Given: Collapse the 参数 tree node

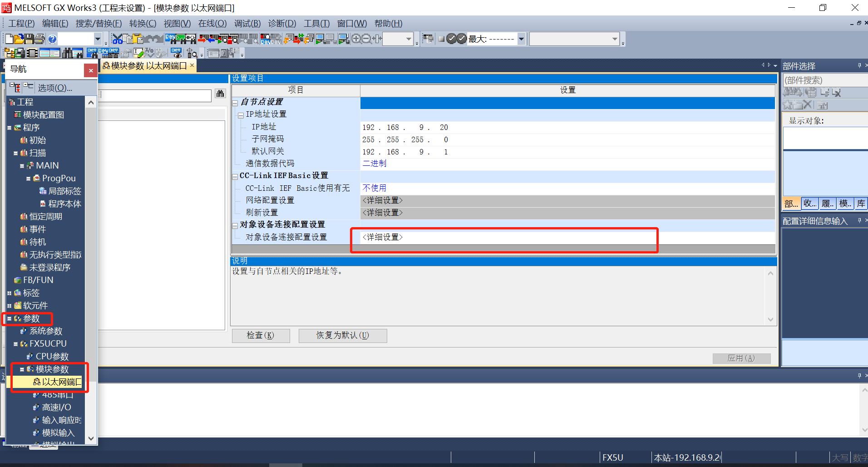Looking at the screenshot, I should (9, 318).
